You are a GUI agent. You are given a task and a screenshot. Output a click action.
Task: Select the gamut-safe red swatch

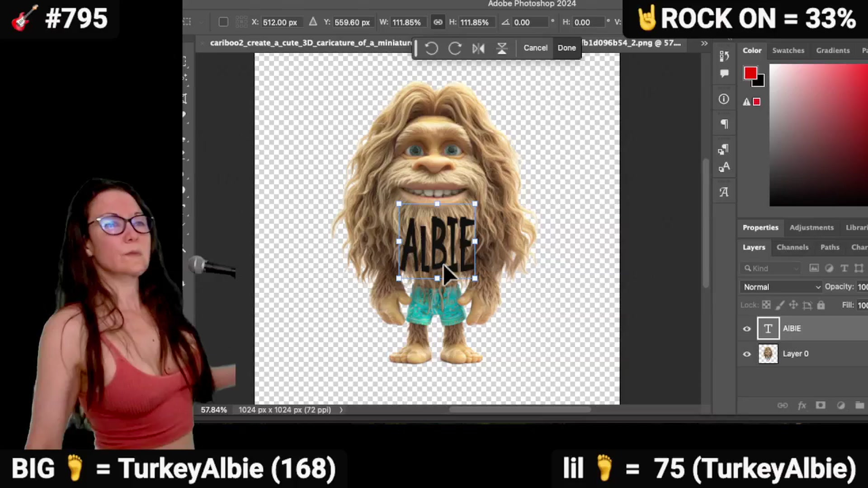pyautogui.click(x=757, y=102)
